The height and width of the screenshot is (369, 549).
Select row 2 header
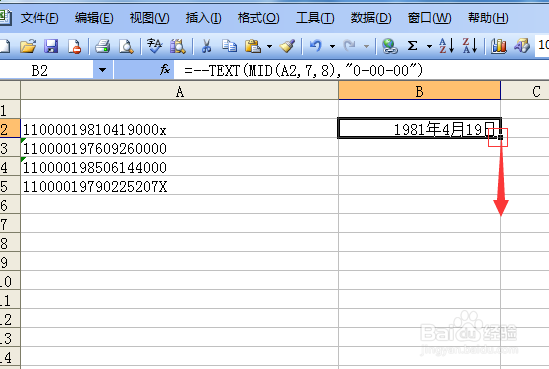tap(10, 129)
